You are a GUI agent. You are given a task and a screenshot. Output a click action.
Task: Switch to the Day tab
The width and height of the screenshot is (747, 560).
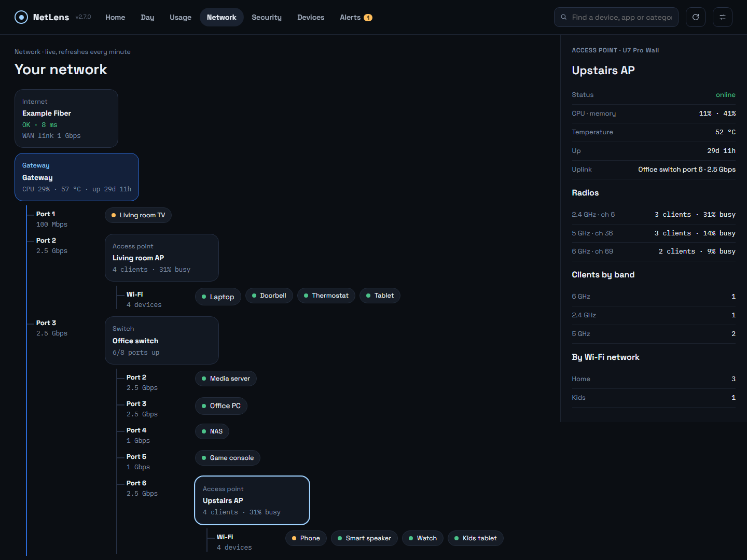[147, 17]
